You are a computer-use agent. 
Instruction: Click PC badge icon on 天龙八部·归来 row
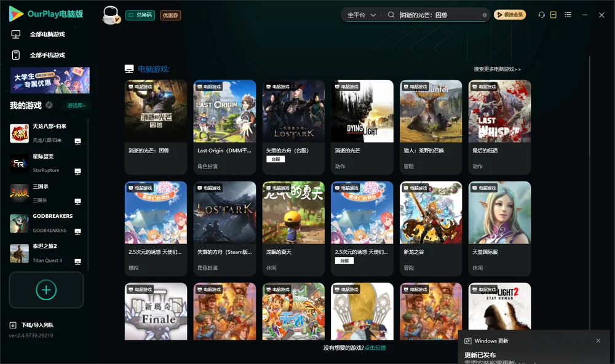(77, 141)
